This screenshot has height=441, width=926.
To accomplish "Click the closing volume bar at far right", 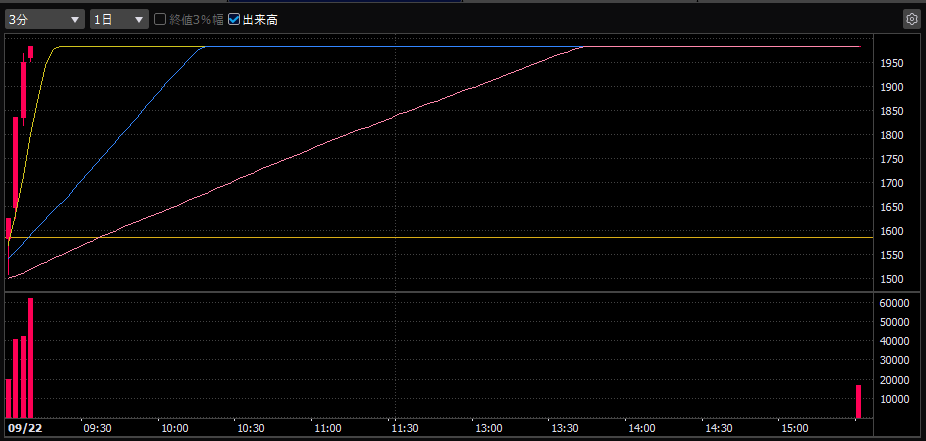I will (858, 401).
